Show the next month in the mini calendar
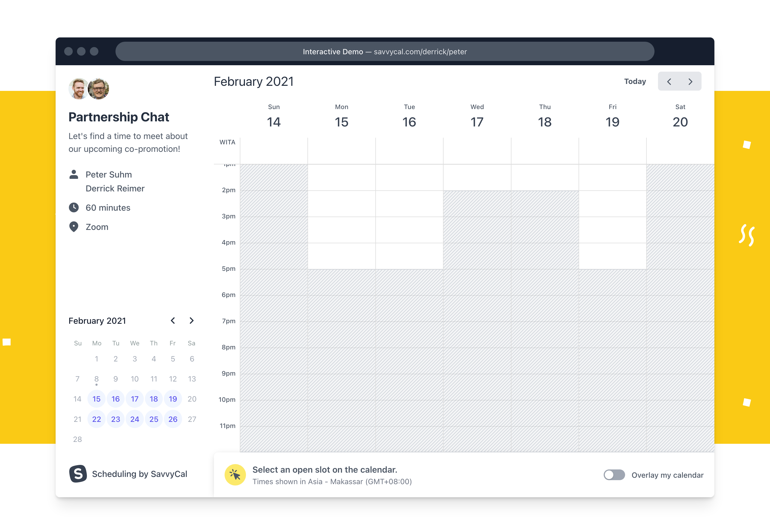The width and height of the screenshot is (770, 532). [191, 321]
